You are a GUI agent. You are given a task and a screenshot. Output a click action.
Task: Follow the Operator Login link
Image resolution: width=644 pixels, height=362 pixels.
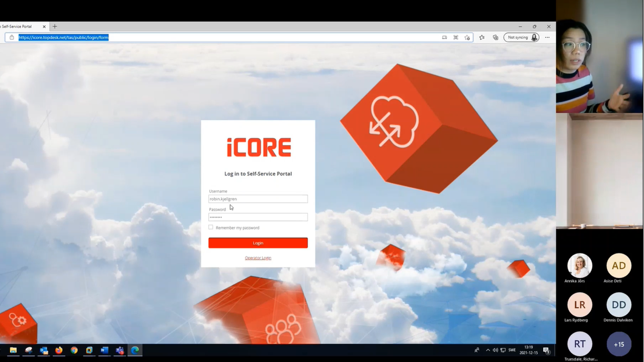[258, 258]
